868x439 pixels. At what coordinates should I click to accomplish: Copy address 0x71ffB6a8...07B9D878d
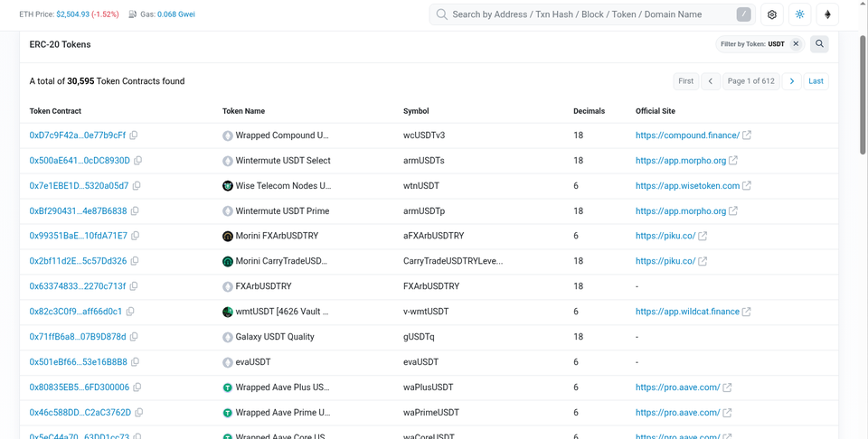[x=134, y=337]
